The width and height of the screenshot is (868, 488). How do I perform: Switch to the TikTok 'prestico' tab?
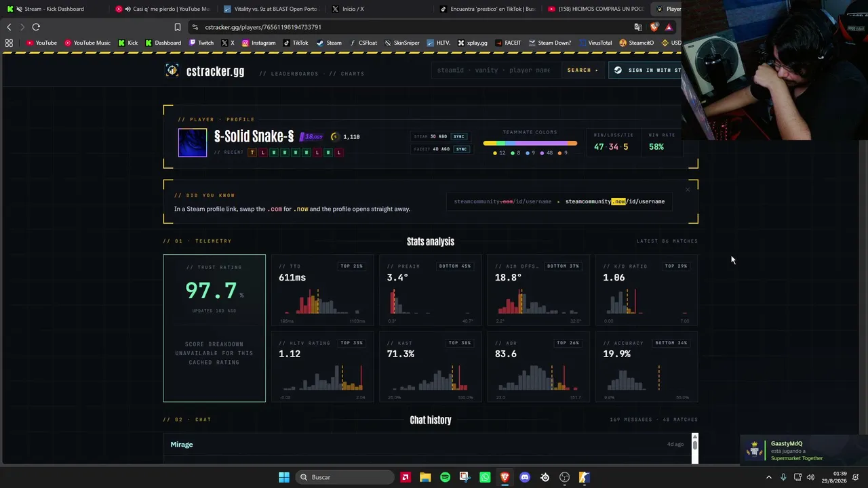[x=488, y=9]
